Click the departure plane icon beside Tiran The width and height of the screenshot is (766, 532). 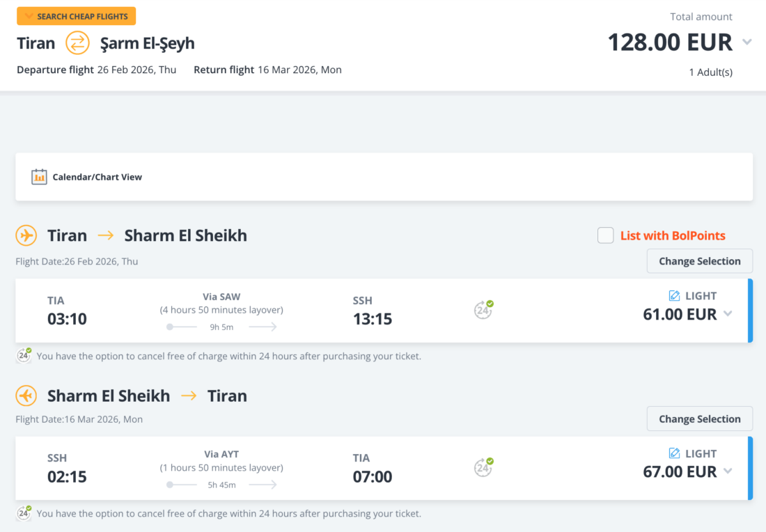coord(26,235)
